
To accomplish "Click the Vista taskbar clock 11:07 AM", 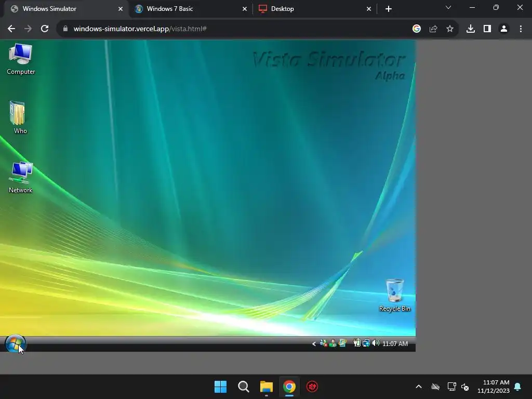I will click(395, 344).
